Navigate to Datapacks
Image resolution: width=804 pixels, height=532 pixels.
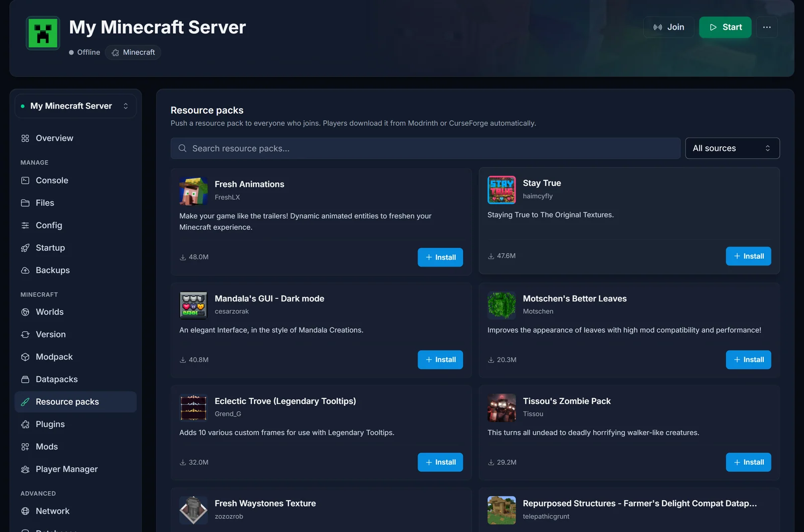(75, 379)
